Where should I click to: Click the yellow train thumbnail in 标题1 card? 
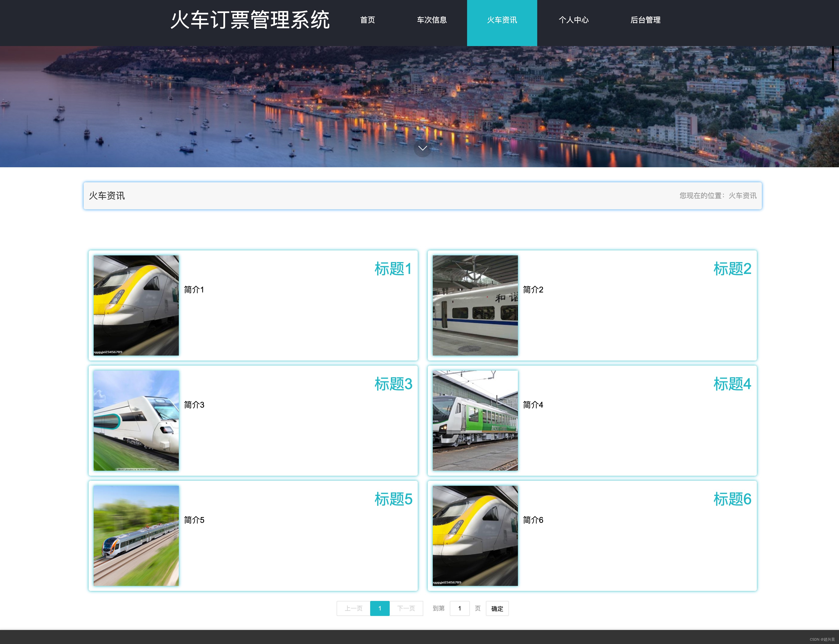pos(136,305)
